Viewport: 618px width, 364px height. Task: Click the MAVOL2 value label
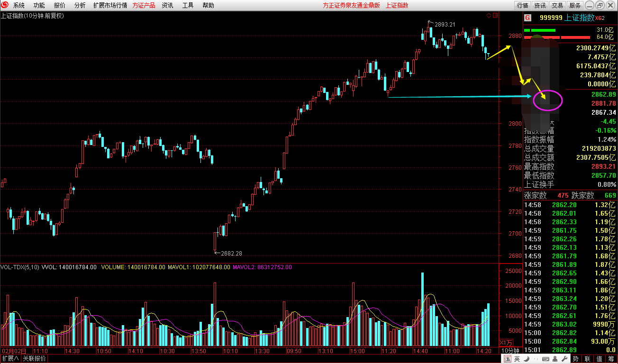coord(262,267)
